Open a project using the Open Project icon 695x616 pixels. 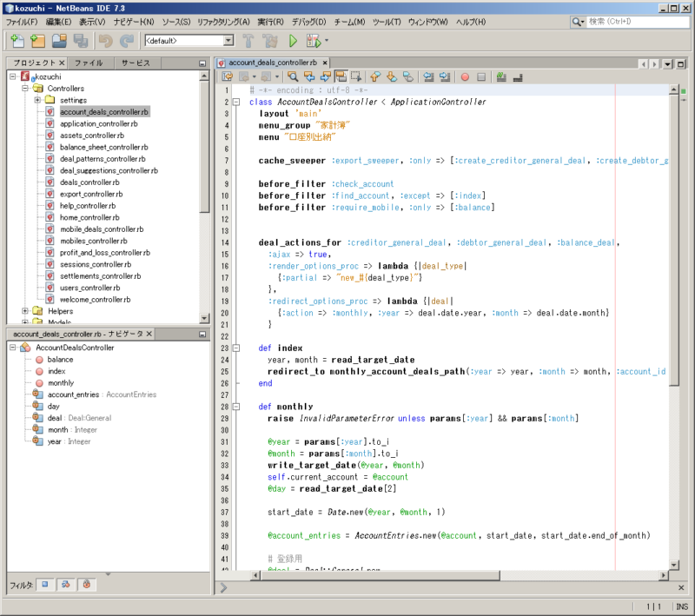[57, 39]
